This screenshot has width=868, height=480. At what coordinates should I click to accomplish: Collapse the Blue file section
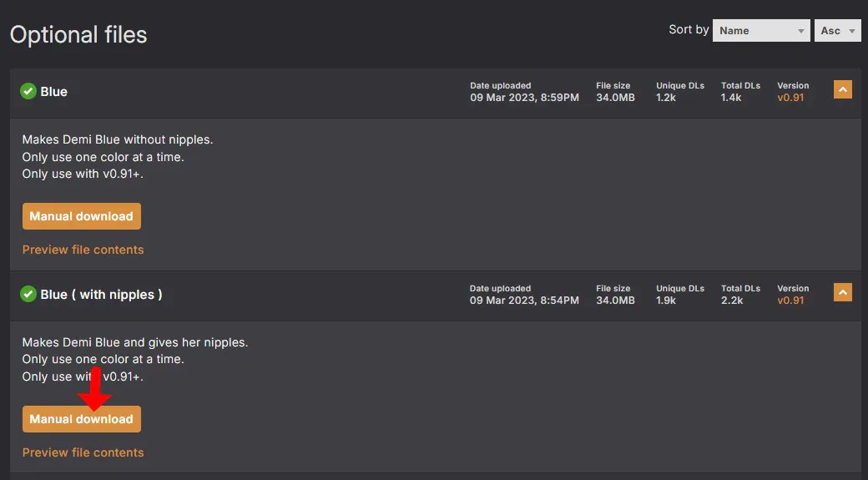pos(843,89)
